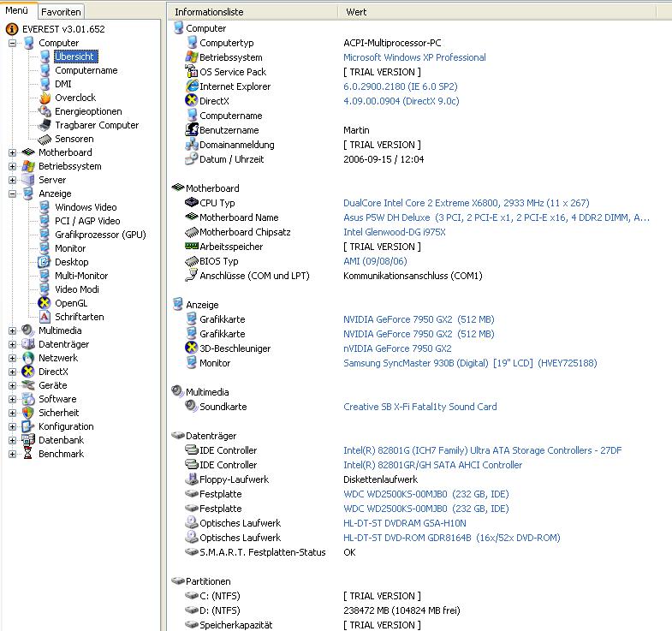Screen dimensions: 672x631
Task: Click the CPU Typ chip icon
Action: pyautogui.click(x=191, y=202)
